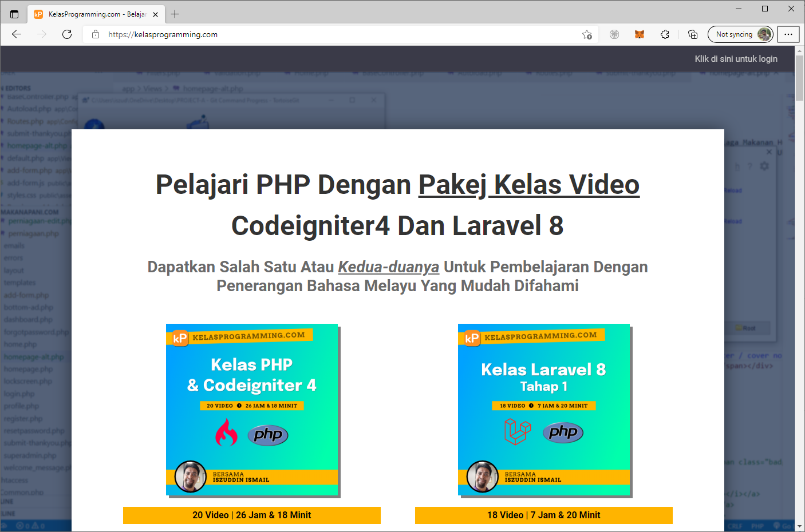Follow the 'Pakej Kelas Video' underlined link
Viewport: 805px width, 532px height.
[529, 185]
